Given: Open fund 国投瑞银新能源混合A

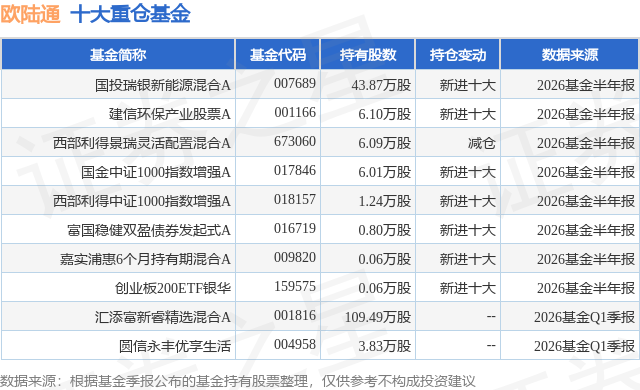Looking at the screenshot, I should tap(163, 85).
